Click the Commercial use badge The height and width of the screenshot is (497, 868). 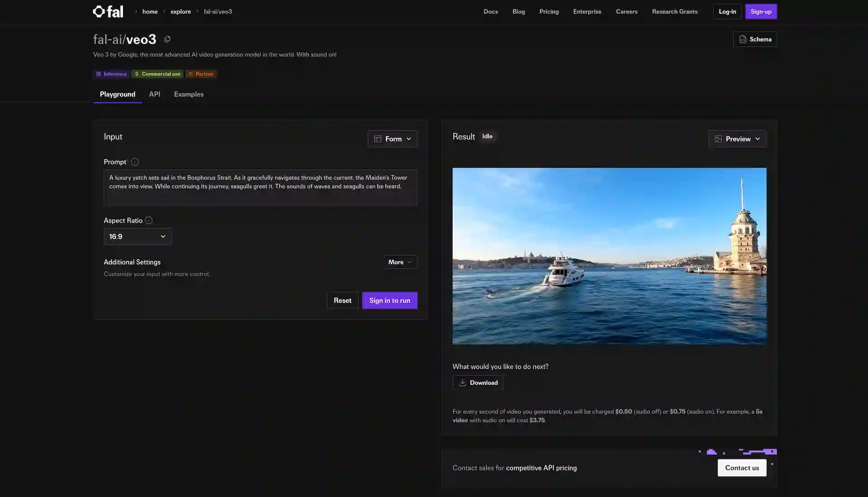157,74
